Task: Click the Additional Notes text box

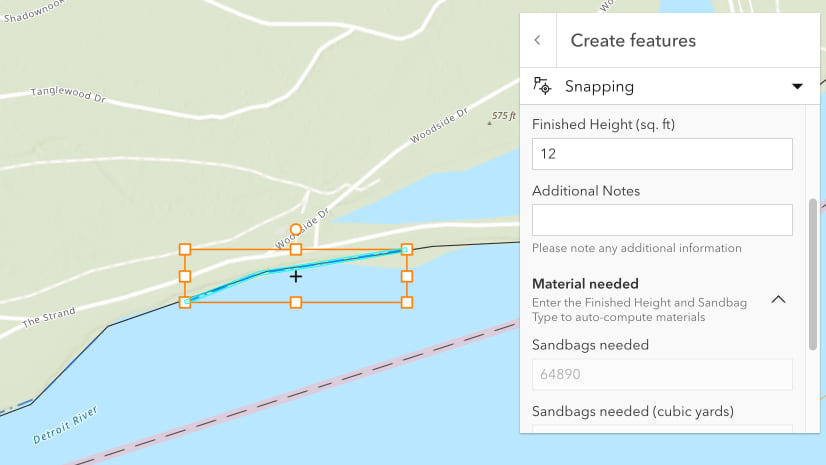Action: tap(662, 220)
